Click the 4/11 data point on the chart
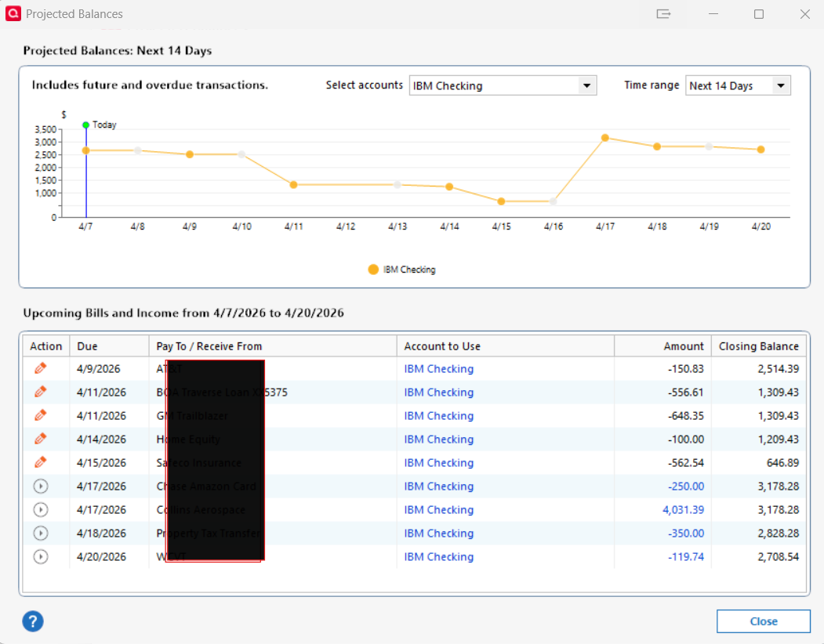 (294, 185)
